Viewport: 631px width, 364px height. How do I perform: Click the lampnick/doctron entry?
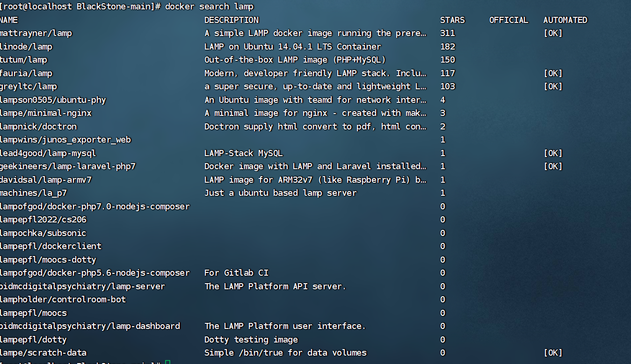(38, 127)
